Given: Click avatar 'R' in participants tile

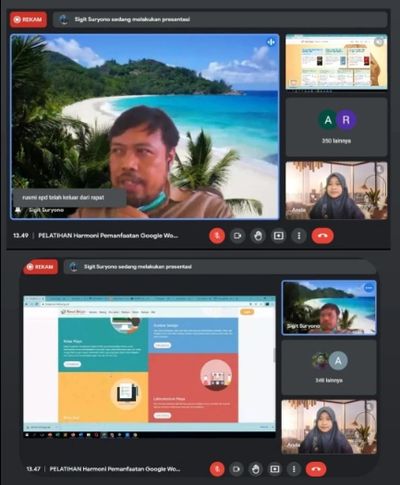Looking at the screenshot, I should (x=346, y=120).
